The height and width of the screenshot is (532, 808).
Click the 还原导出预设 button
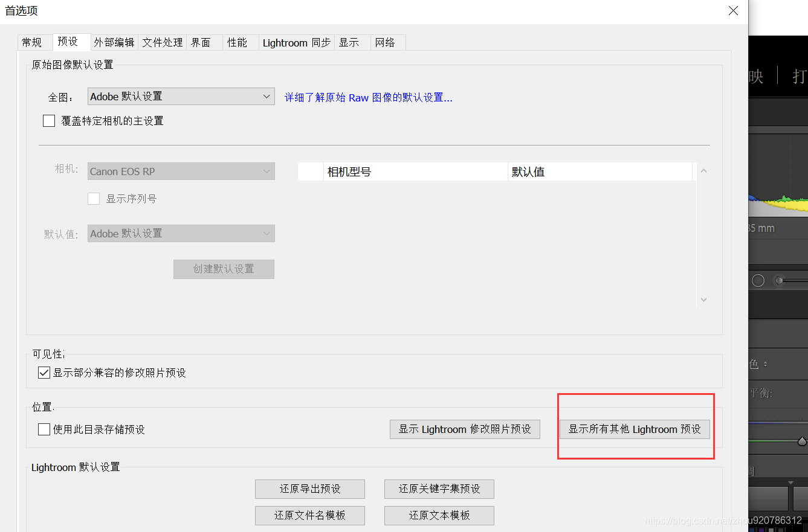310,489
